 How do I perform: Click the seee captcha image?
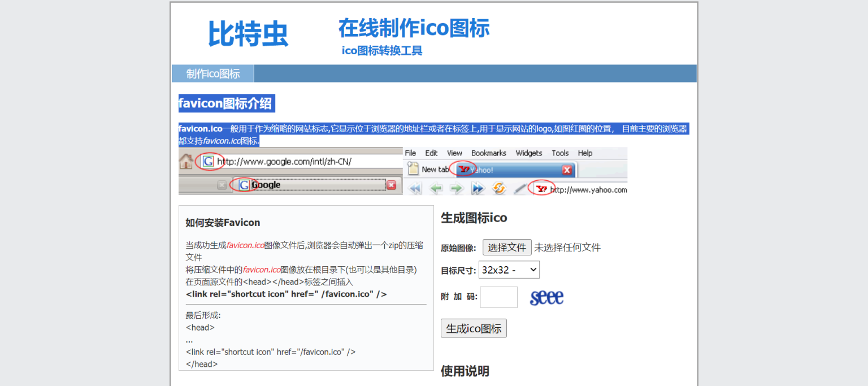[x=546, y=297]
